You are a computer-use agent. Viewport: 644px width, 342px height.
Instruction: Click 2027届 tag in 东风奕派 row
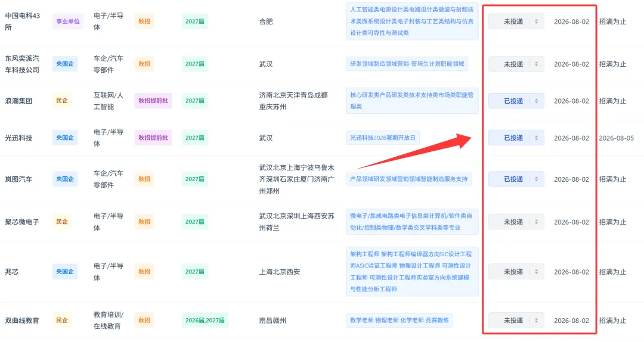tap(194, 64)
